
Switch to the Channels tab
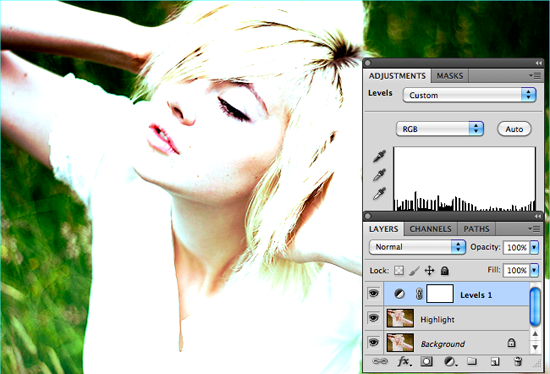(x=430, y=229)
